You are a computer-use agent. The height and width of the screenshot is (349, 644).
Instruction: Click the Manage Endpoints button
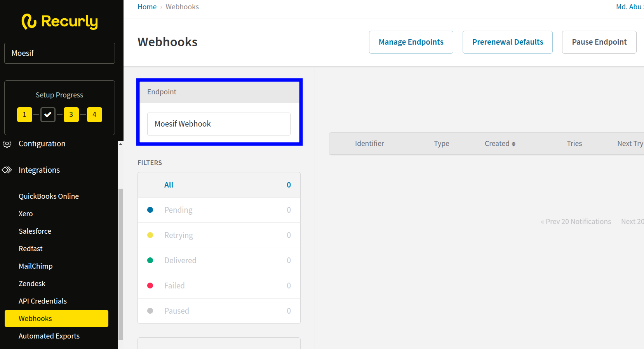coord(411,42)
